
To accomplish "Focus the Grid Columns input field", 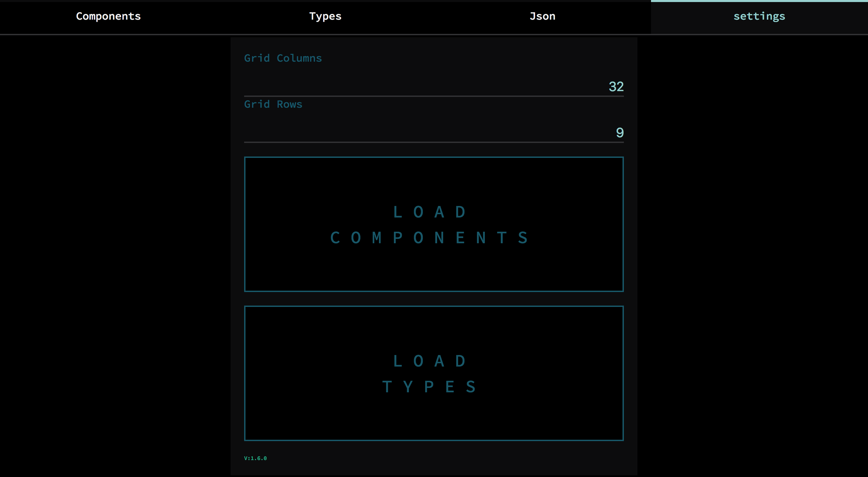I will tap(433, 86).
